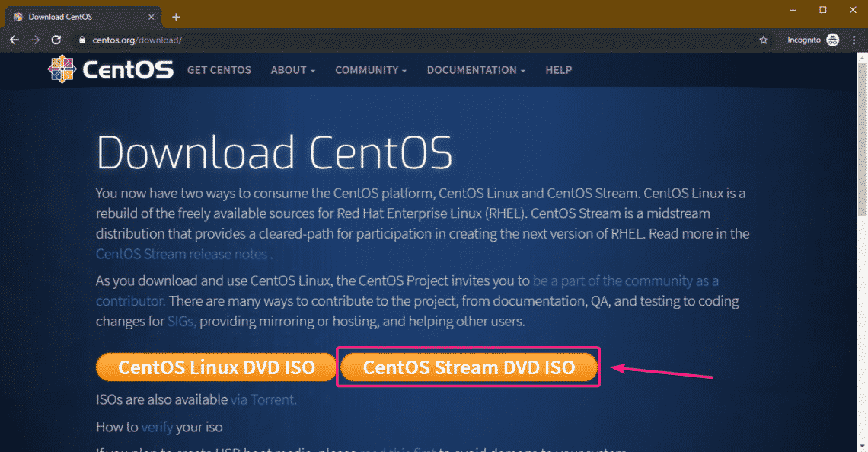This screenshot has height=452, width=868.
Task: Expand the DOCUMENTATION dropdown menu
Action: pos(476,70)
